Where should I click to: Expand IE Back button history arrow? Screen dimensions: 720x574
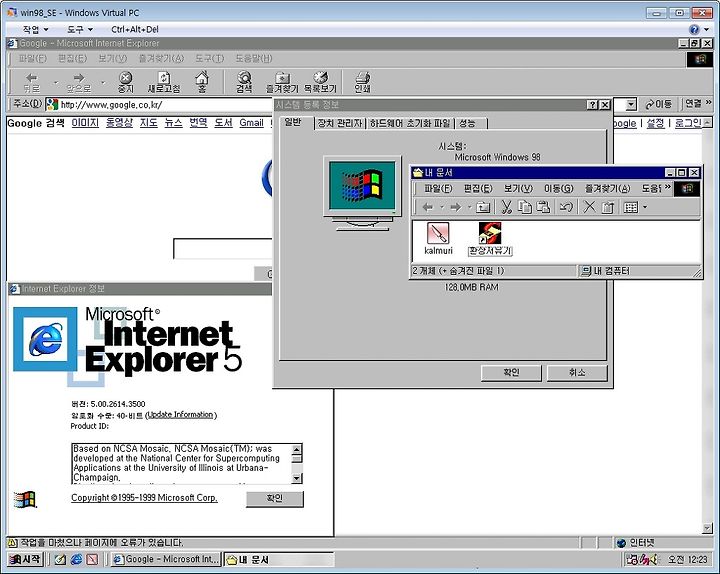click(x=56, y=83)
